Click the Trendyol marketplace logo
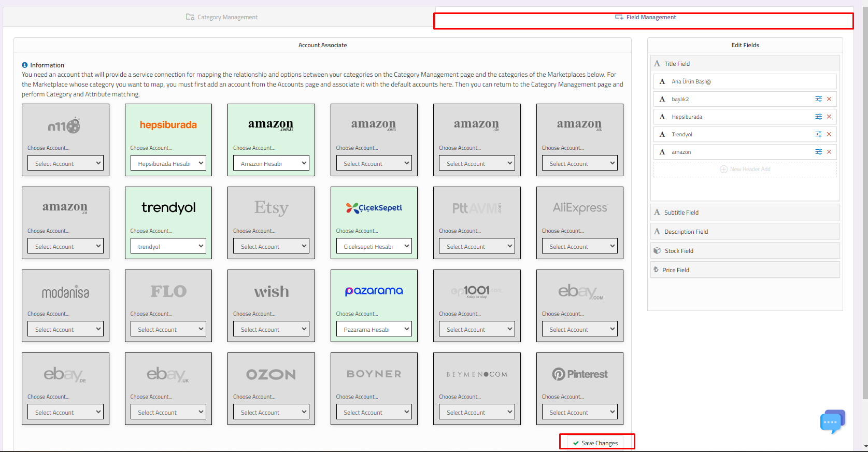Viewport: 868px width, 452px height. (168, 208)
